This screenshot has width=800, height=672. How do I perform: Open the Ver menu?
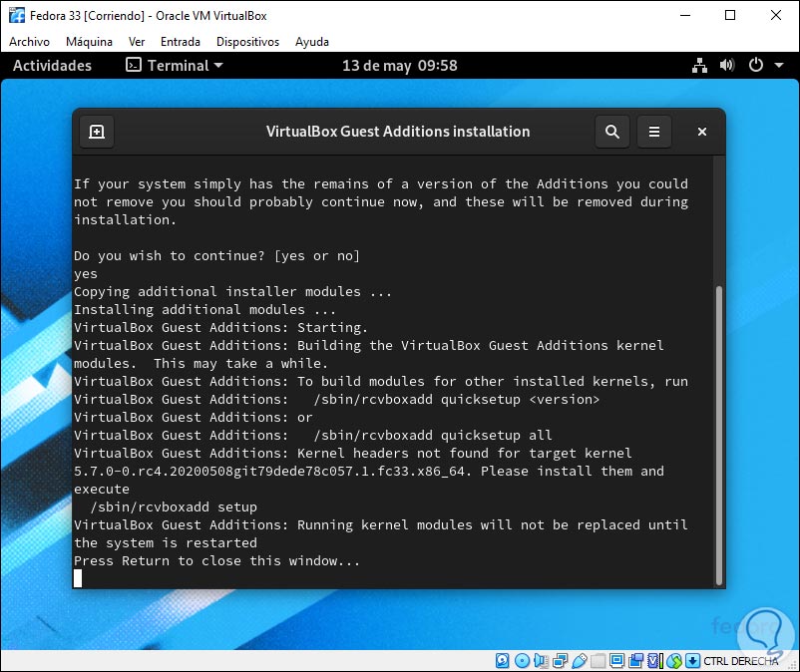click(x=137, y=42)
